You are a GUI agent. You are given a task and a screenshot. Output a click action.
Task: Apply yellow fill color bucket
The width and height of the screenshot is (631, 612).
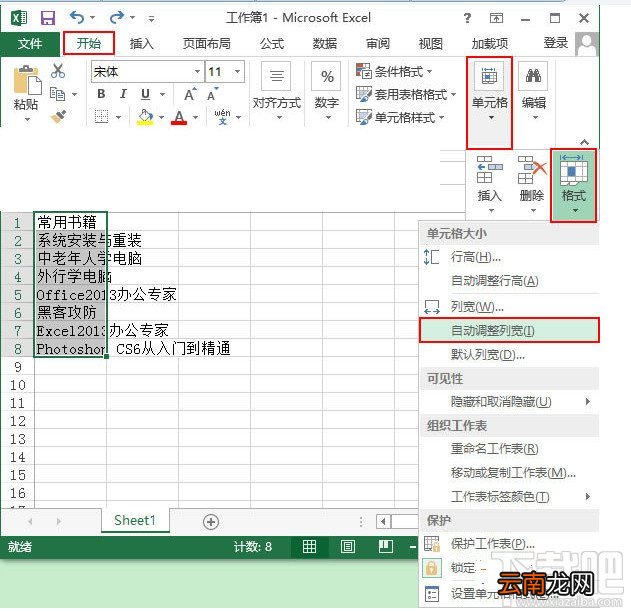(145, 117)
